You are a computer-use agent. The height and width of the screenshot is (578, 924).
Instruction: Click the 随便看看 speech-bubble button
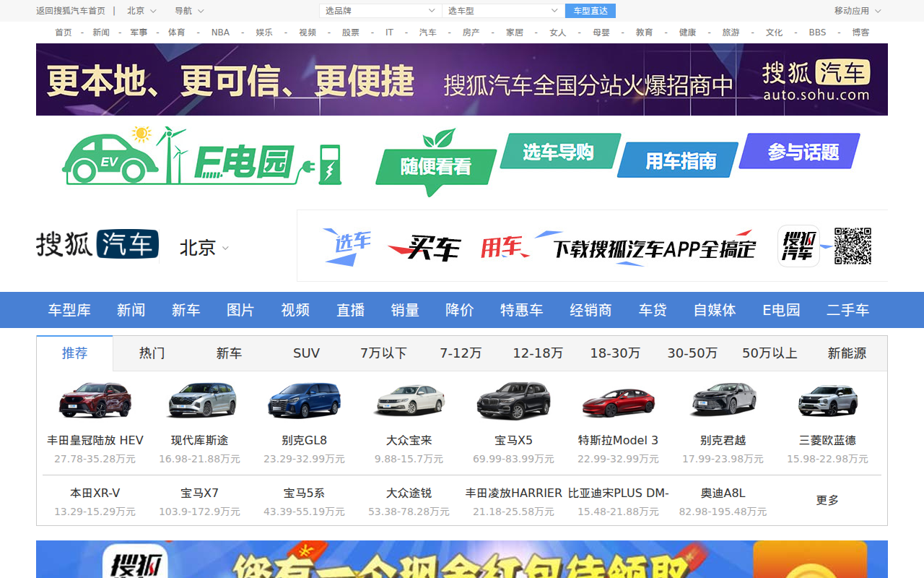(436, 168)
